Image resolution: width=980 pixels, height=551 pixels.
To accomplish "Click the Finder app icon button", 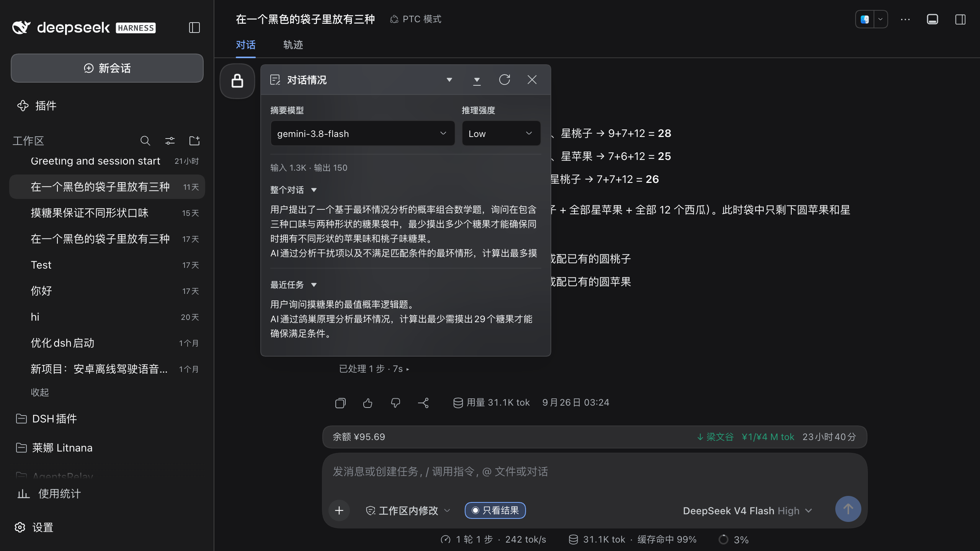I will coord(865,19).
